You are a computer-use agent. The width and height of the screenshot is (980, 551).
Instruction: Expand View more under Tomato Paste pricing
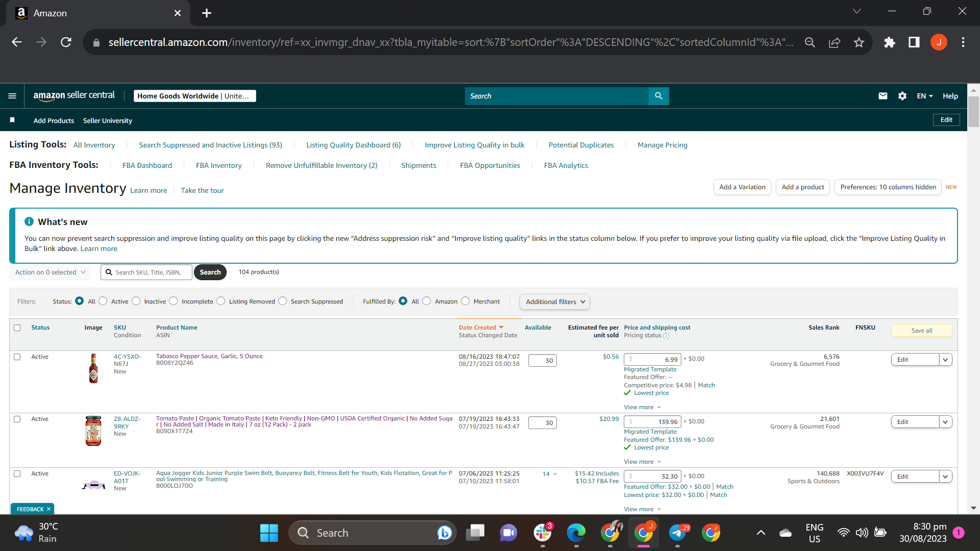coord(643,462)
